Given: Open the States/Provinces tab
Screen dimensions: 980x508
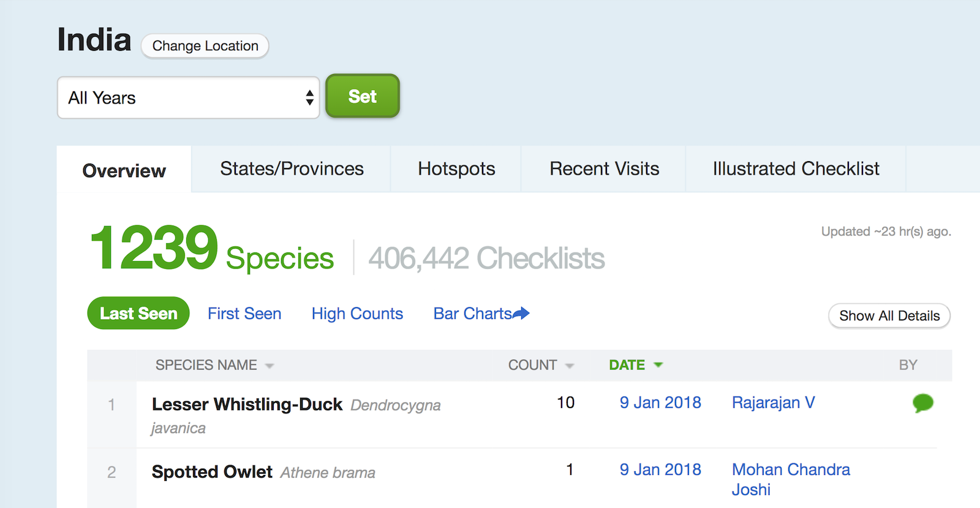Looking at the screenshot, I should tap(291, 169).
